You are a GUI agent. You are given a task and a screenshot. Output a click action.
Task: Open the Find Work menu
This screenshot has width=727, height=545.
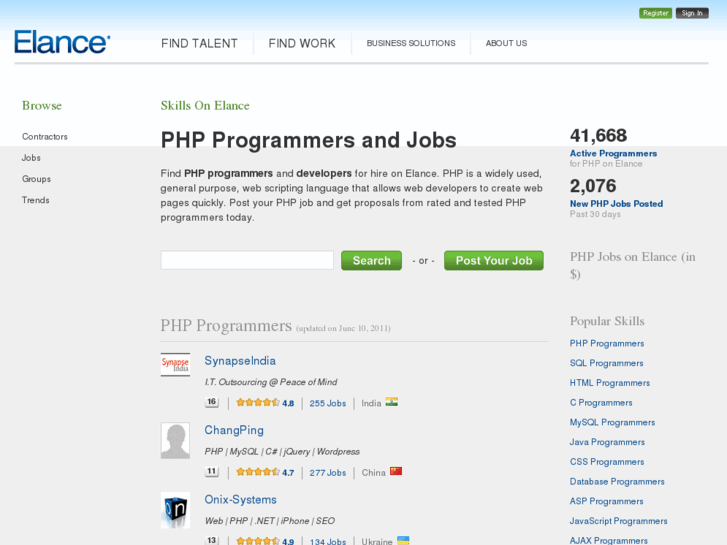(302, 44)
